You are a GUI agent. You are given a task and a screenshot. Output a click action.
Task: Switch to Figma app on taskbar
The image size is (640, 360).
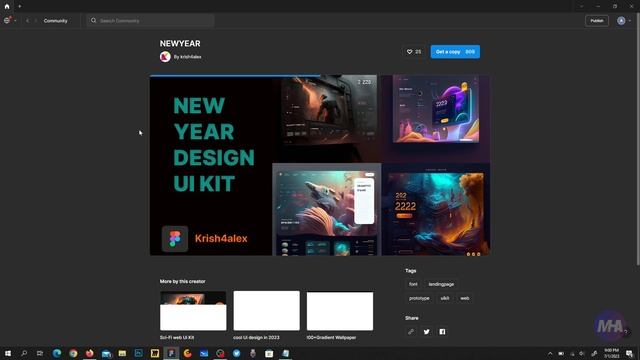pyautogui.click(x=171, y=353)
